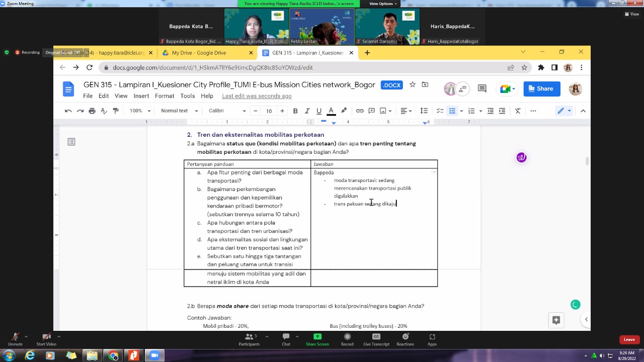Toggle bold formatting
Image resolution: width=644 pixels, height=362 pixels.
click(x=295, y=111)
